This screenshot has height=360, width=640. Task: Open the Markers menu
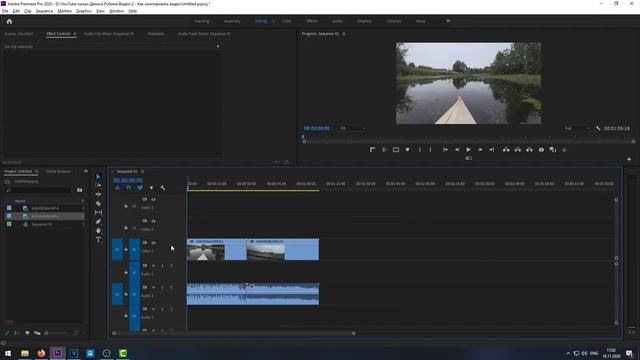64,11
